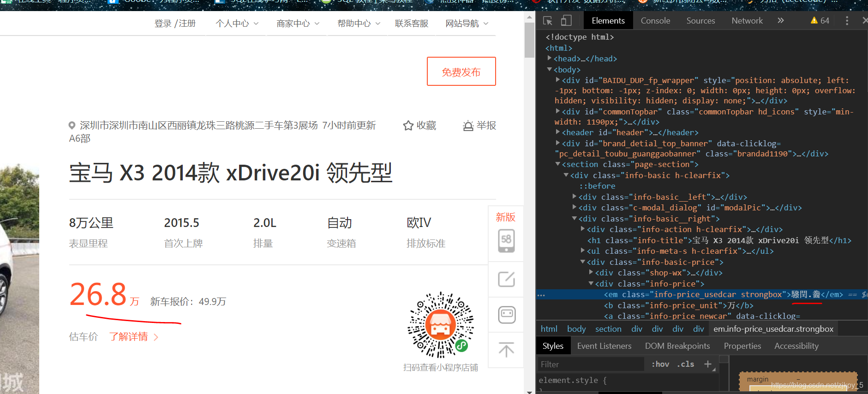Collapse the info-basic__right div node

575,218
